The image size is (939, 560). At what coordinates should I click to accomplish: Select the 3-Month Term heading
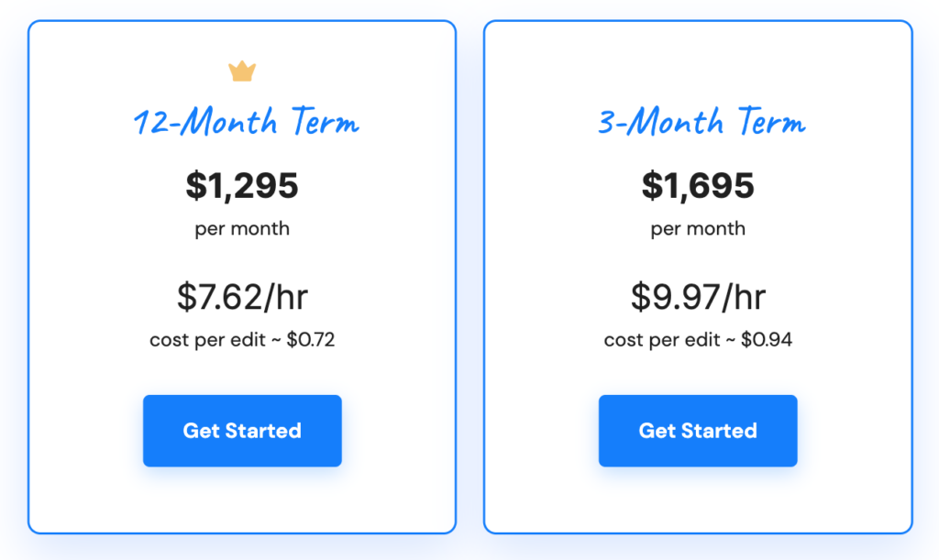tap(701, 122)
